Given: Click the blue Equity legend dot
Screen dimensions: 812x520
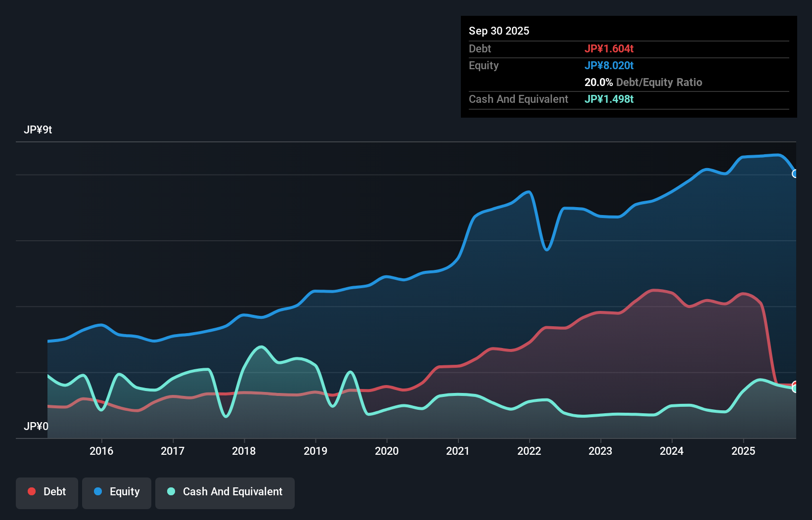Looking at the screenshot, I should [98, 491].
